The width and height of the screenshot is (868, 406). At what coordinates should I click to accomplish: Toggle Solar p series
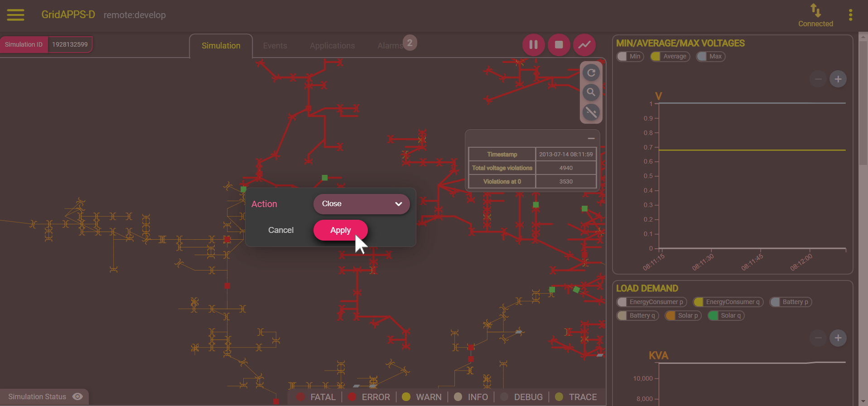683,316
